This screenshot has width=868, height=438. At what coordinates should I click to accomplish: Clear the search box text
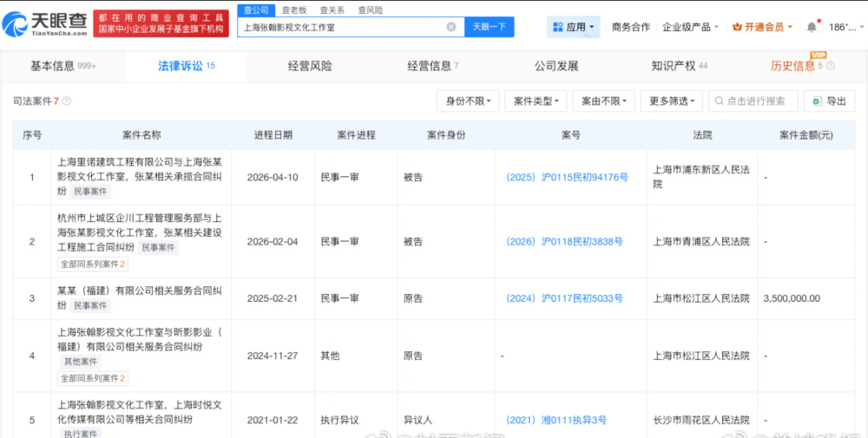click(x=451, y=27)
